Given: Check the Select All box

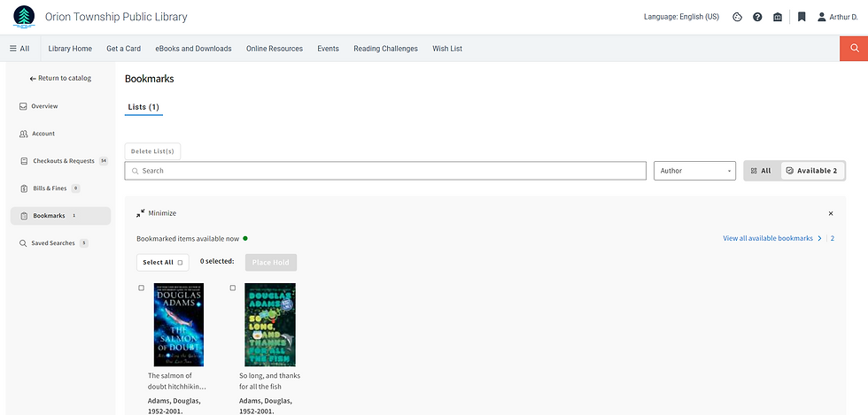Looking at the screenshot, I should click(x=163, y=262).
